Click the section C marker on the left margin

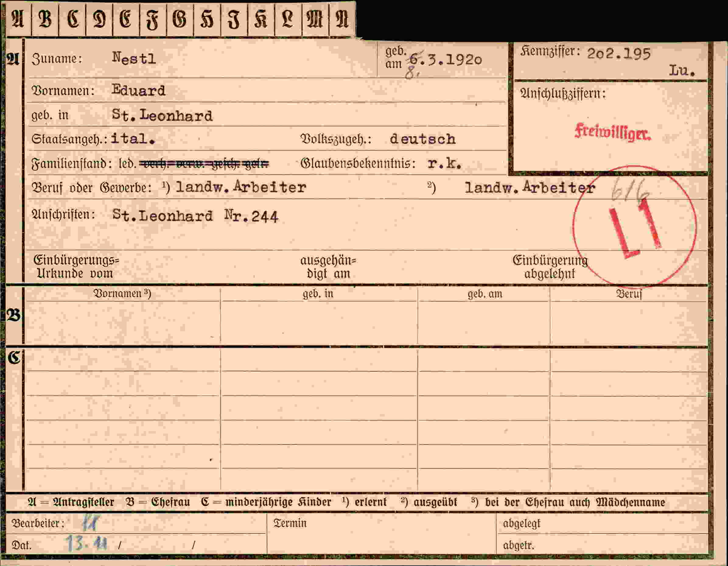tap(14, 358)
